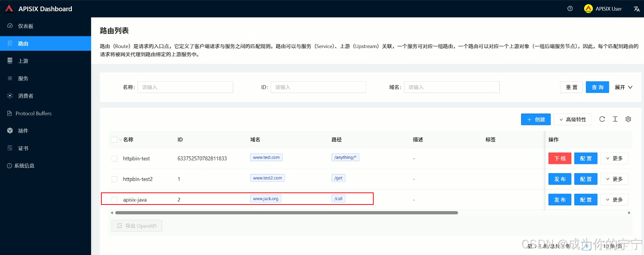Click the Protocol Buffers file icon

10,114
